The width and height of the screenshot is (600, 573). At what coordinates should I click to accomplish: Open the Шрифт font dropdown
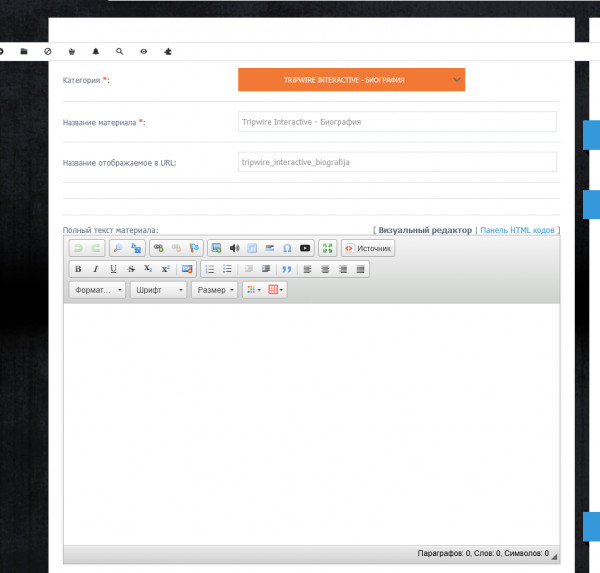point(158,290)
